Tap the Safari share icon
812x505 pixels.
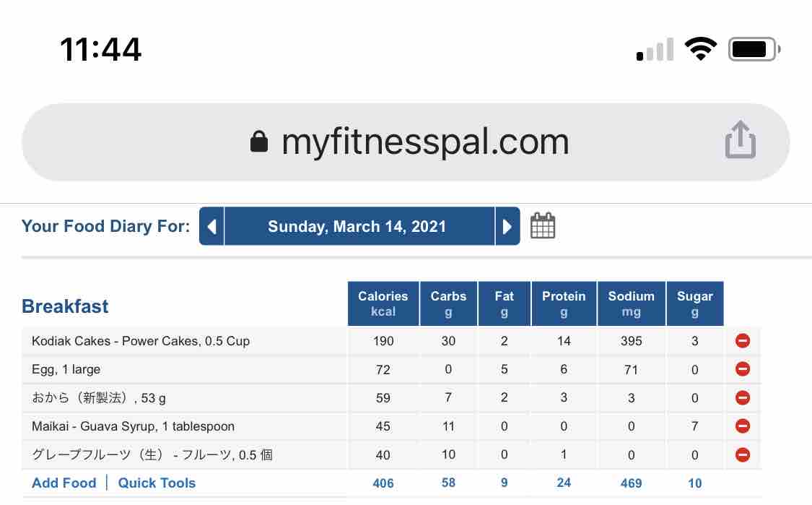point(740,139)
